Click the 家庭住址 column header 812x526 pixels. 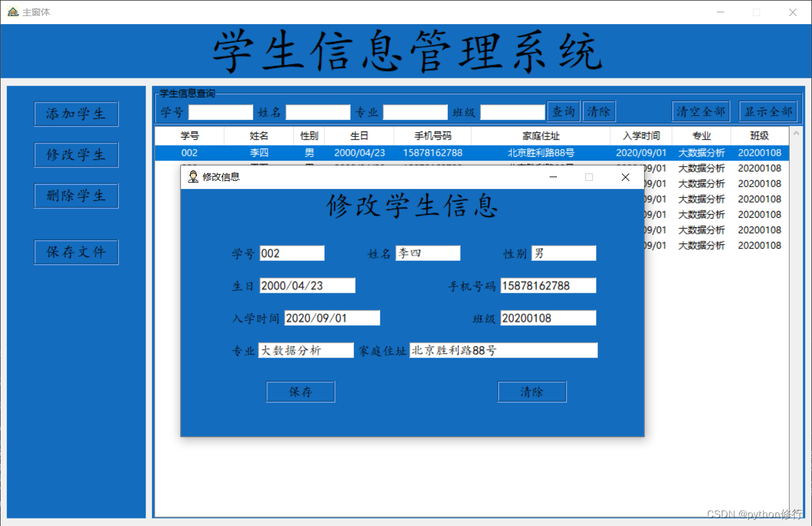(541, 136)
